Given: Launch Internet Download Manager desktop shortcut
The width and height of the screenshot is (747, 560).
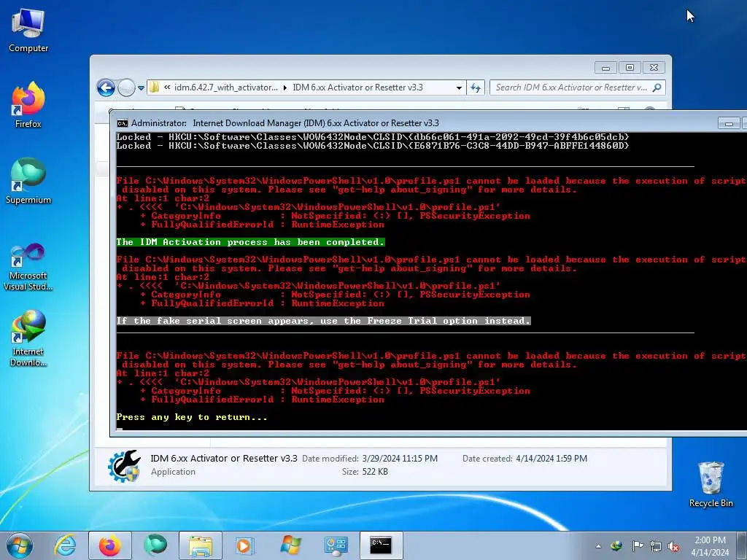Looking at the screenshot, I should click(x=28, y=338).
